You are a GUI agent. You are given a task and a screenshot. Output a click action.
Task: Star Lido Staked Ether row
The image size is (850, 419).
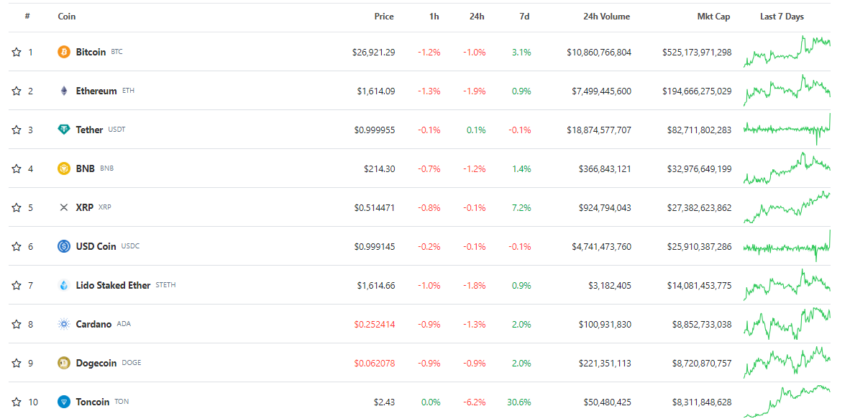click(16, 285)
